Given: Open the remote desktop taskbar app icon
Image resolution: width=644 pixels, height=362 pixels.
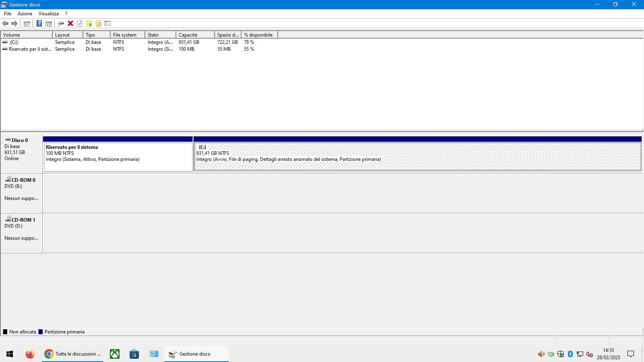Looking at the screenshot, I should (x=154, y=354).
